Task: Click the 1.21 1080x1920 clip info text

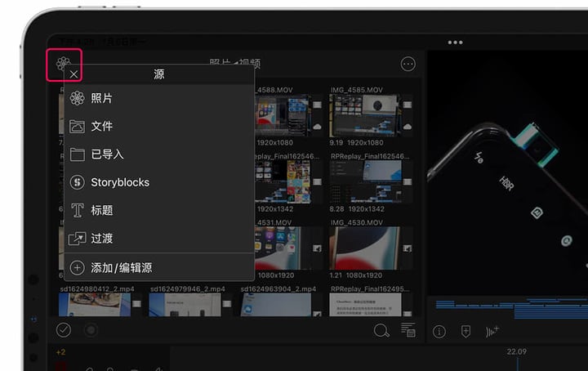Action: pos(356,275)
